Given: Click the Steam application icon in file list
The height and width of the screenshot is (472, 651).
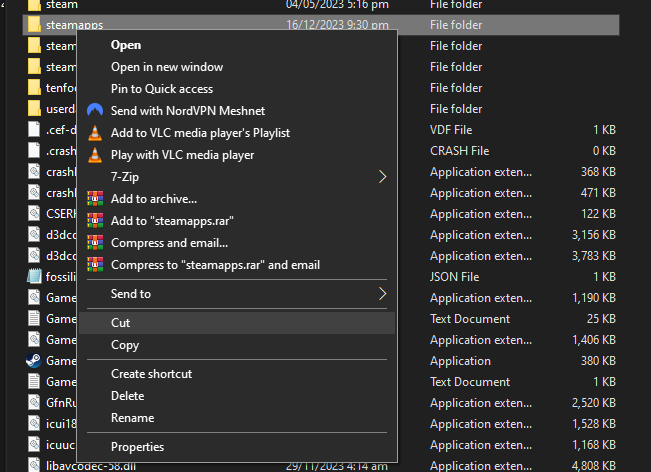Looking at the screenshot, I should coord(34,361).
